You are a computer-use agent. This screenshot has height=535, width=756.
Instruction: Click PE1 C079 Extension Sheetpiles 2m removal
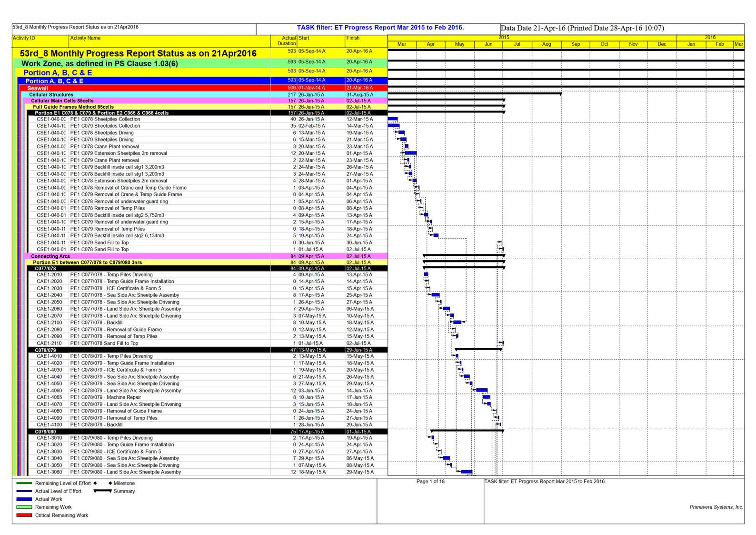119,153
